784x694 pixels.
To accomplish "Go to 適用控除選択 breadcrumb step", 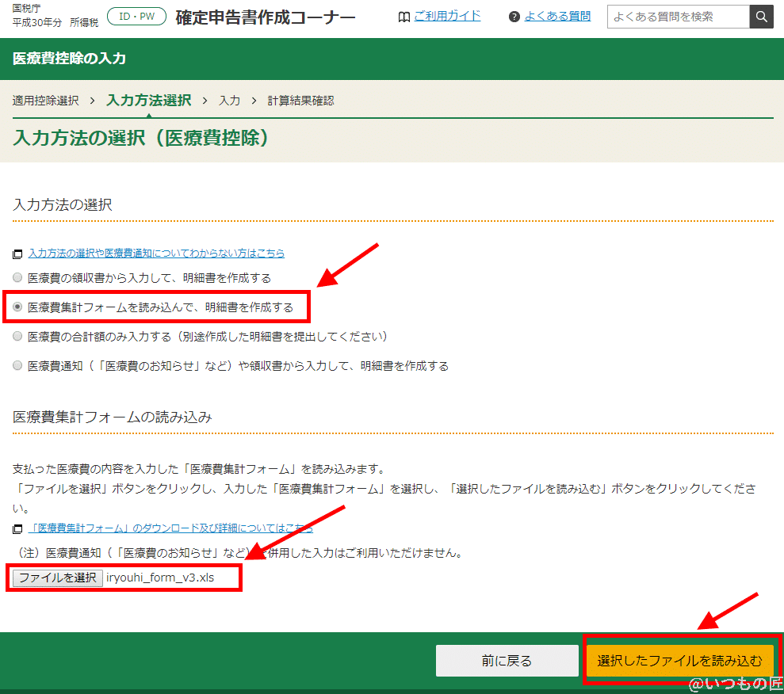I will click(x=46, y=101).
